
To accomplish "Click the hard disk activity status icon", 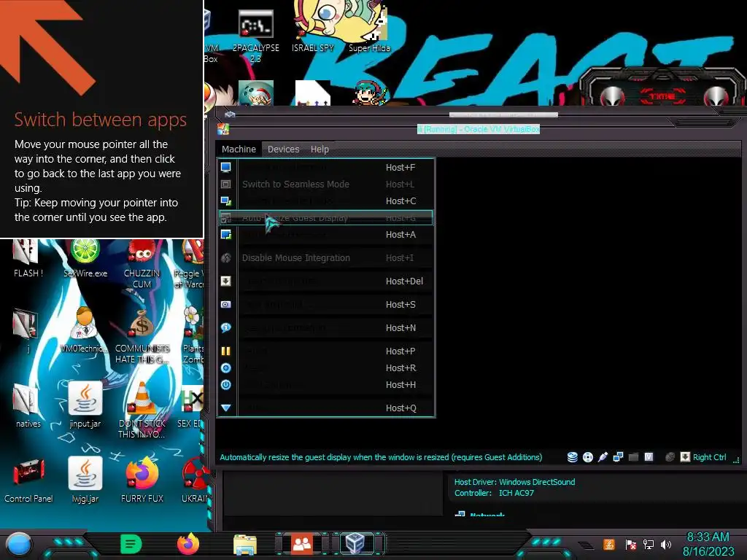I will pyautogui.click(x=572, y=457).
